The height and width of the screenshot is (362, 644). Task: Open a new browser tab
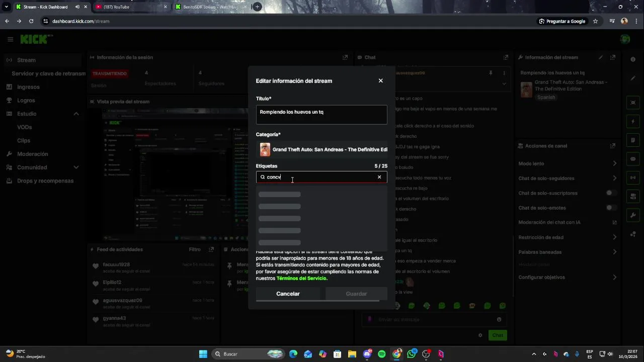[x=257, y=7]
